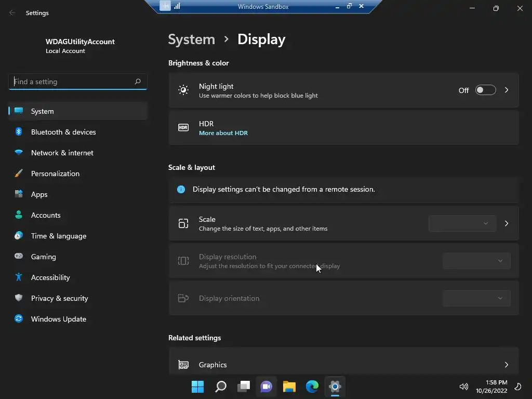Navigate to System in the breadcrumb
The height and width of the screenshot is (399, 532).
coord(192,39)
